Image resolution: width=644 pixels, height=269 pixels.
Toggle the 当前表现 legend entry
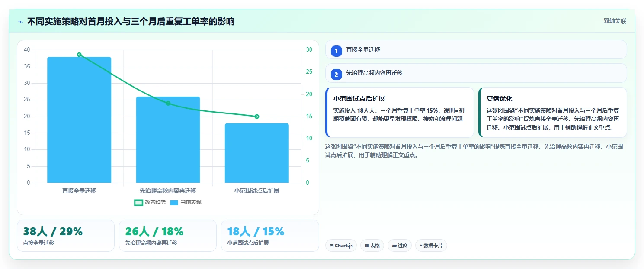pyautogui.click(x=186, y=202)
